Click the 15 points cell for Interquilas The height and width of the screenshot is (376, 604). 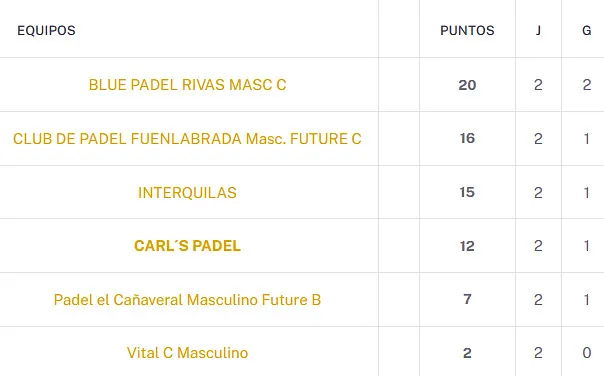coord(467,193)
